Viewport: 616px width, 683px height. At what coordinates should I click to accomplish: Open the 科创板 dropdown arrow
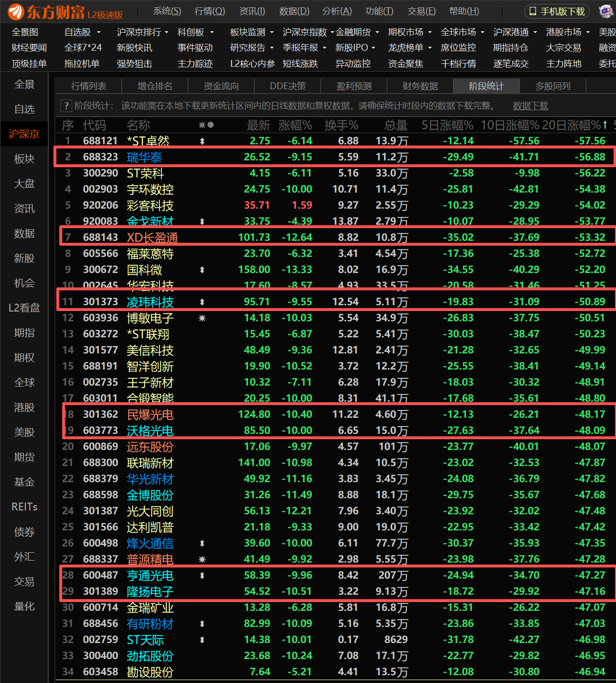(x=212, y=33)
